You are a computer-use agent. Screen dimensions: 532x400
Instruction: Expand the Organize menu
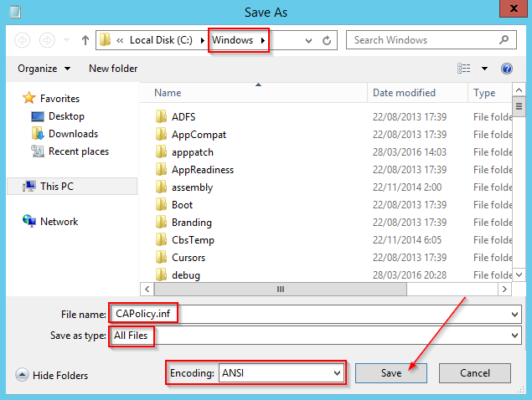(44, 69)
